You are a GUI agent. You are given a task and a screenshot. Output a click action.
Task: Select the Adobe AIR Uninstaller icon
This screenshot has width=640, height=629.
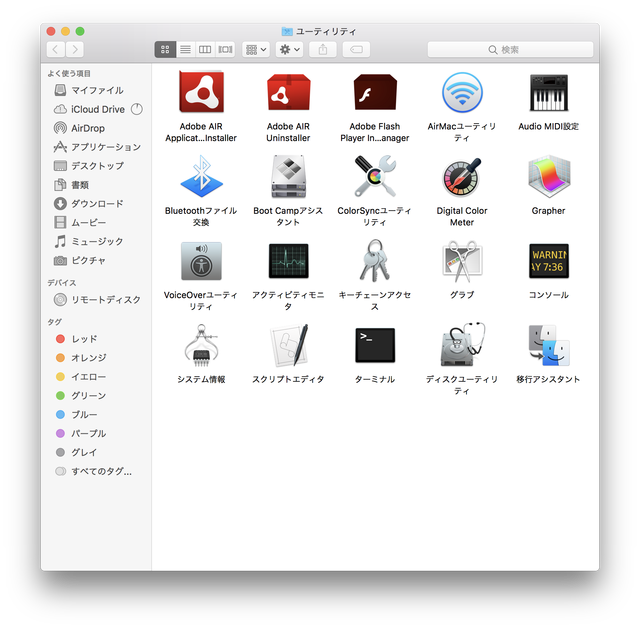[x=289, y=92]
